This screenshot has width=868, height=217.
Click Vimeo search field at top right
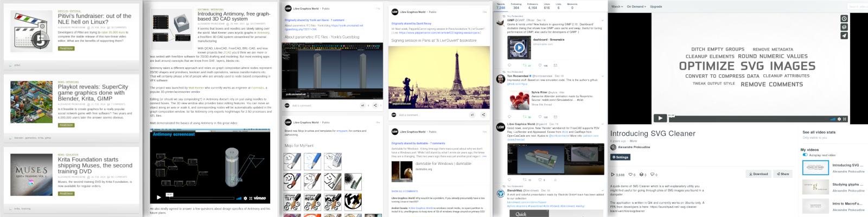point(857,7)
